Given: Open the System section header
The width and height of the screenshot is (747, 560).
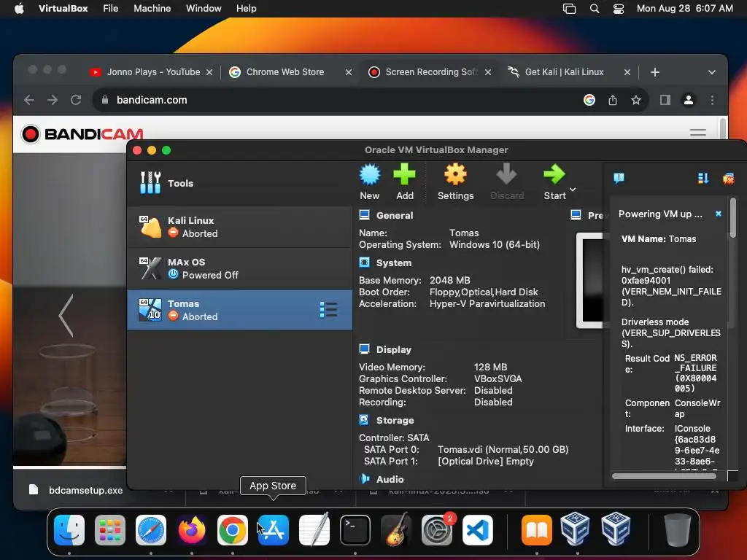Looking at the screenshot, I should [x=393, y=262].
